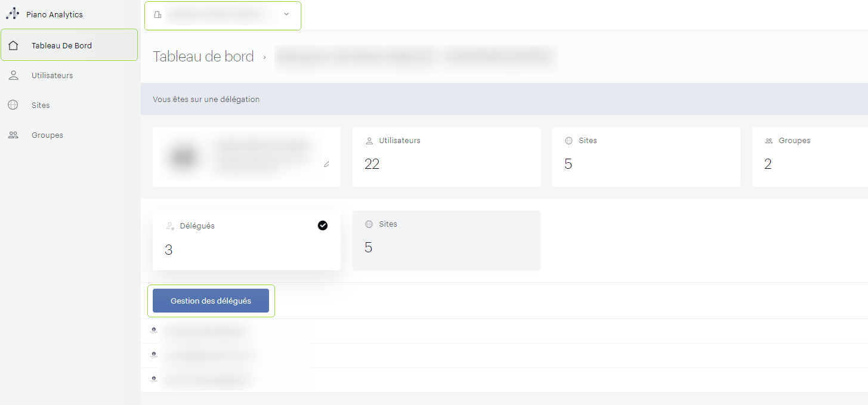This screenshot has height=405, width=868.
Task: Click the Utilisateurs person icon in sidebar
Action: click(13, 76)
